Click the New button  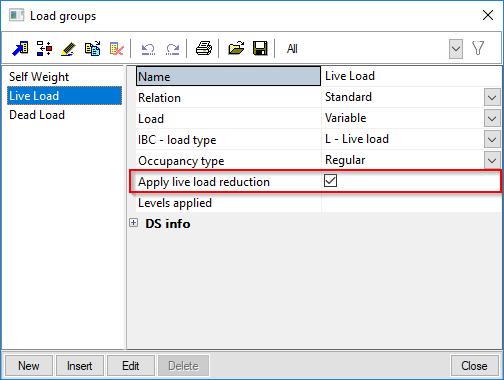(29, 366)
